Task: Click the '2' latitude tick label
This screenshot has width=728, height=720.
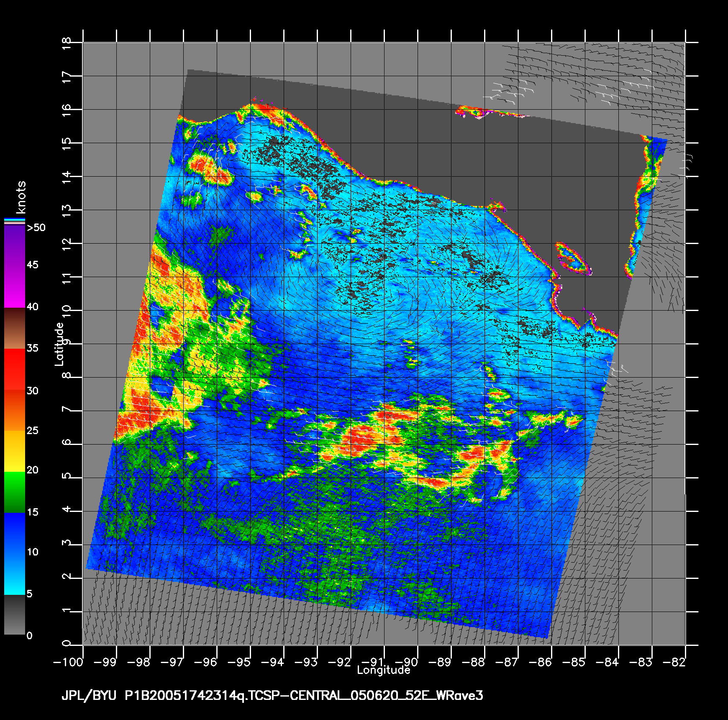Action: [67, 576]
